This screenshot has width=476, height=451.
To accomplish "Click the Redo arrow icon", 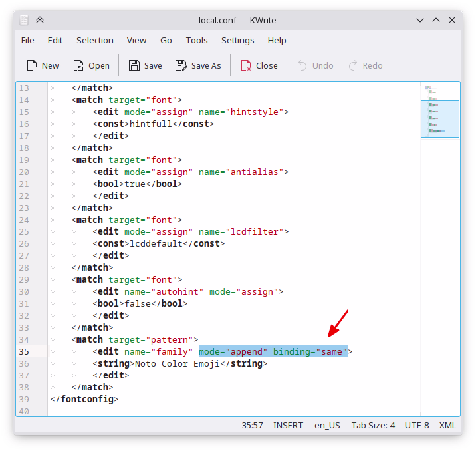I will [x=352, y=65].
